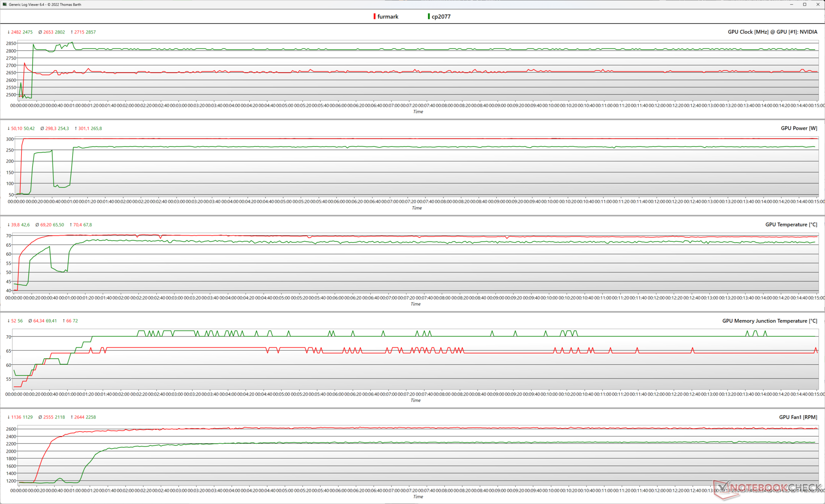
Task: Click the GPU Clock minimum arrow icon
Action: coord(9,32)
